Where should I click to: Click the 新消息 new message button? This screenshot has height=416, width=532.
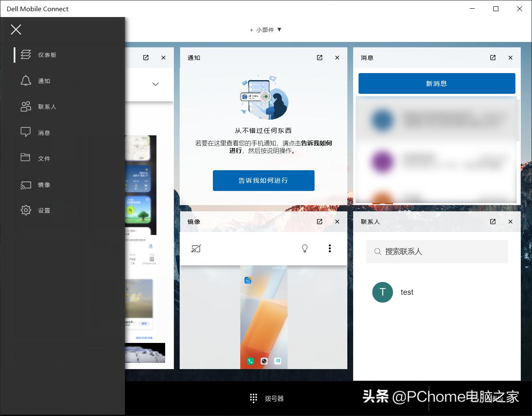pos(437,83)
